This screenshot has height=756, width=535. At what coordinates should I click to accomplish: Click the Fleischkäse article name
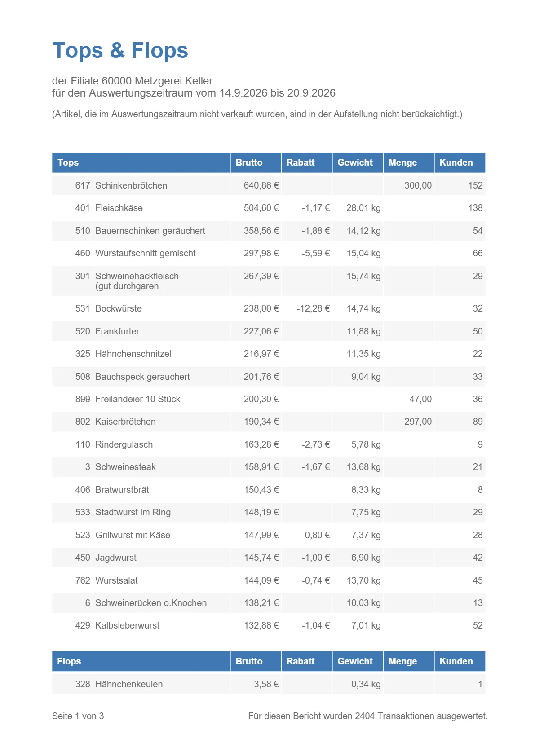[x=119, y=208]
